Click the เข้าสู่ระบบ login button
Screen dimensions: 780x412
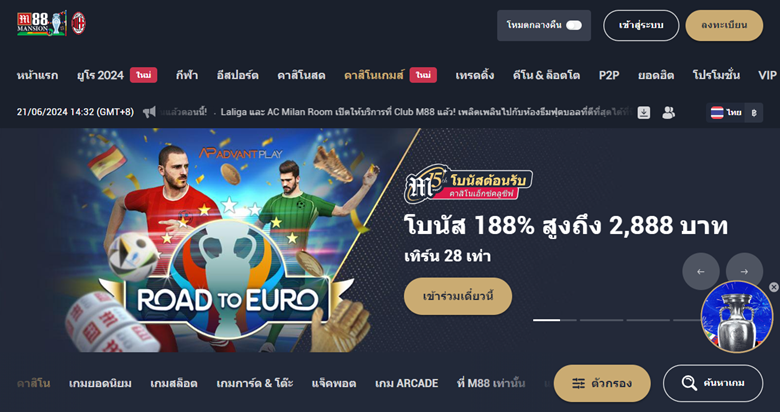[641, 25]
